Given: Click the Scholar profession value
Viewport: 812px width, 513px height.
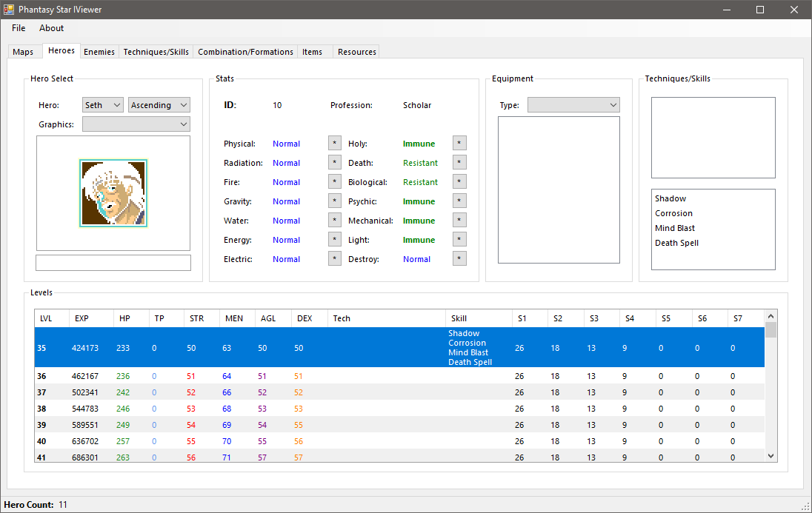Looking at the screenshot, I should [x=417, y=105].
